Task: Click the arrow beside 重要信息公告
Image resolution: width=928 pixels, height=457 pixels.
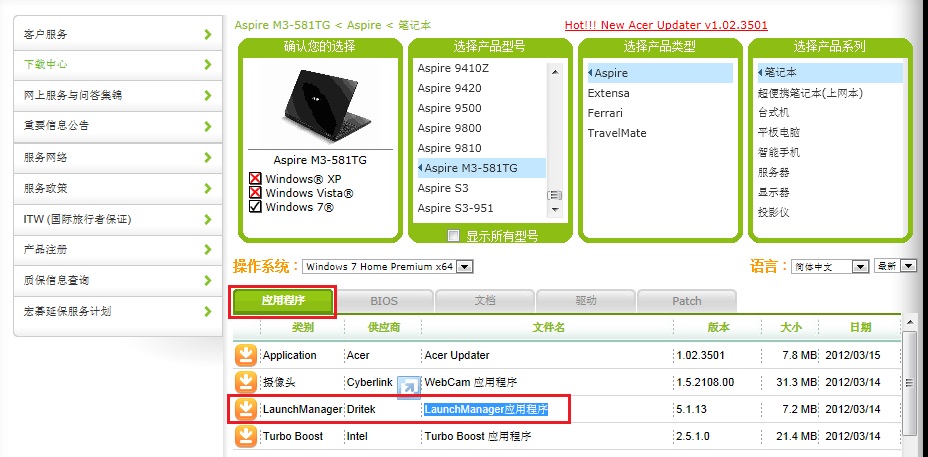Action: tap(208, 126)
